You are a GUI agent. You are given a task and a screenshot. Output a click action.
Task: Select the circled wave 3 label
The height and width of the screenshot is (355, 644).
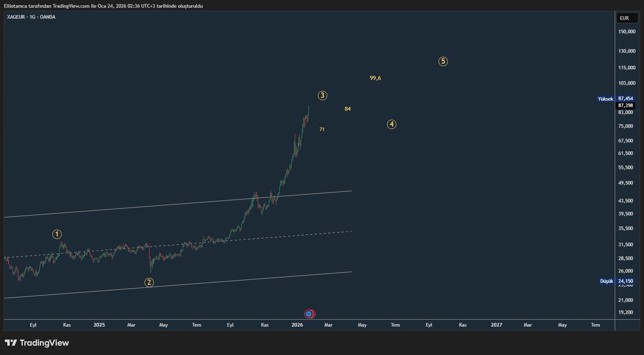[x=322, y=95]
